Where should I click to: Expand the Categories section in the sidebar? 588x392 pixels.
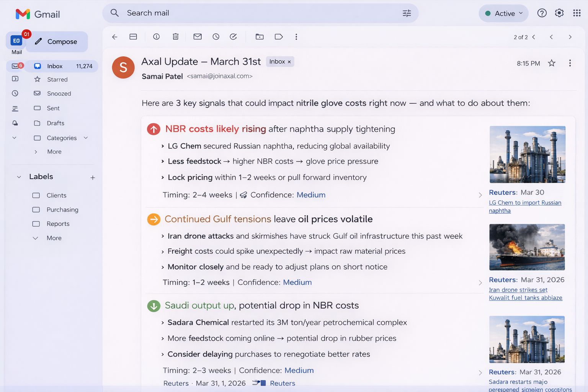[86, 138]
